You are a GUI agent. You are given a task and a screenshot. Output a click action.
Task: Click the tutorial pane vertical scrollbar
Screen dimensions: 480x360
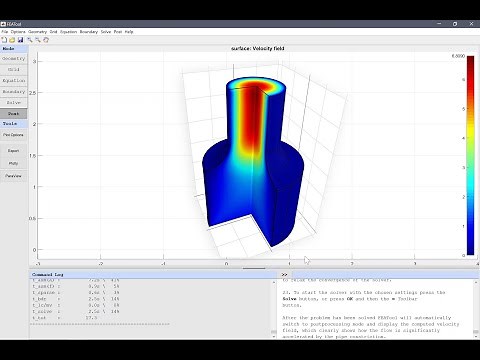(x=476, y=309)
